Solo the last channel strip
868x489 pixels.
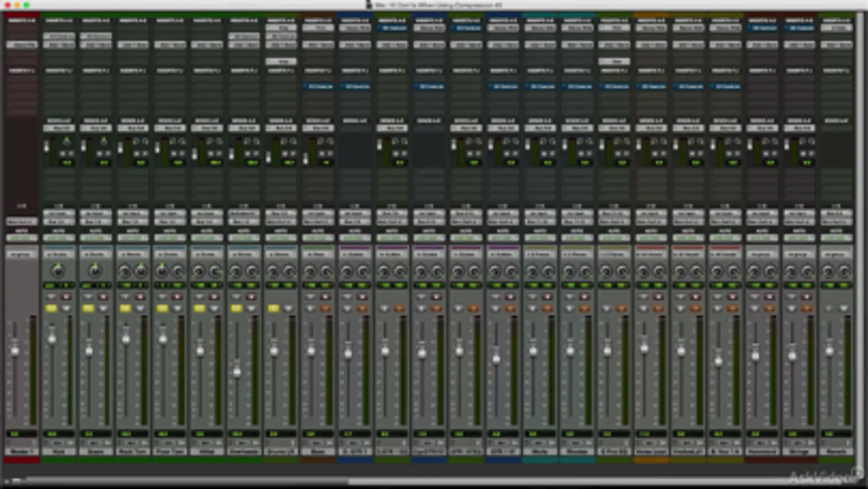point(829,308)
